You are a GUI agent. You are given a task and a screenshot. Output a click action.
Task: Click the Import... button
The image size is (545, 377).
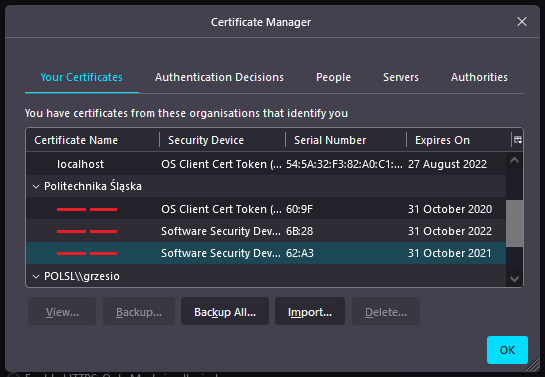tap(310, 311)
